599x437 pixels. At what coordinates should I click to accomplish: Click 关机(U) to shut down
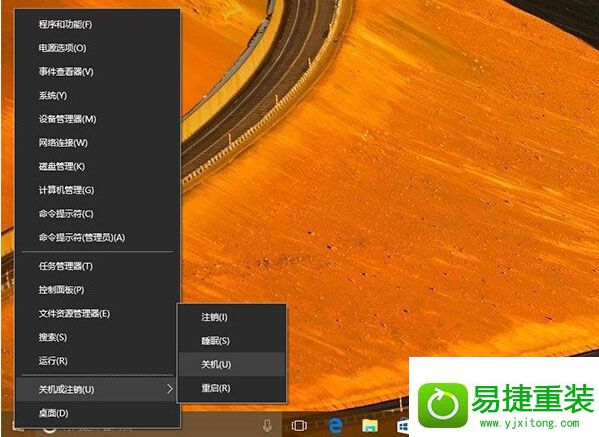pyautogui.click(x=232, y=364)
